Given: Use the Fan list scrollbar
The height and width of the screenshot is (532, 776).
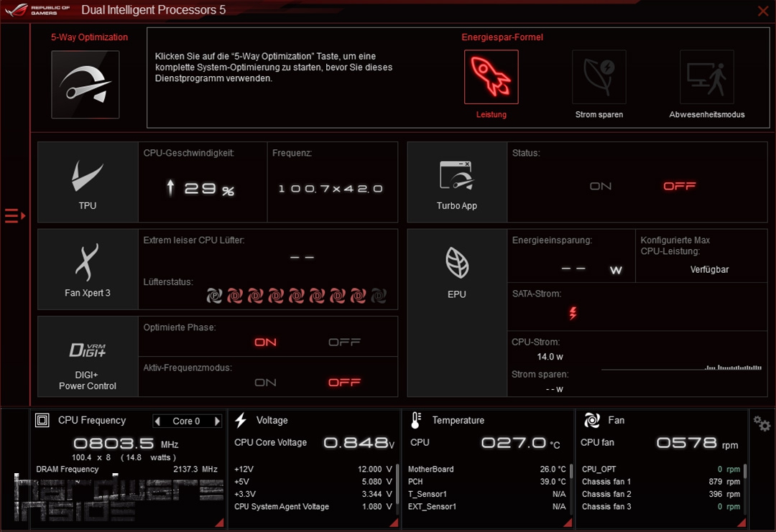Looking at the screenshot, I should pos(745,471).
